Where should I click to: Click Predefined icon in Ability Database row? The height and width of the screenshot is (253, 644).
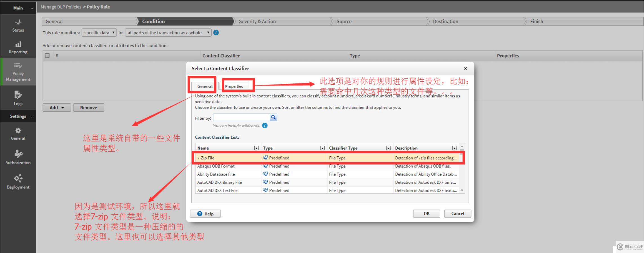click(x=265, y=174)
